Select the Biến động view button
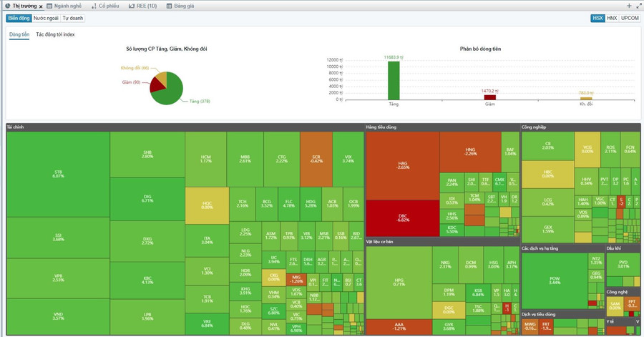The image size is (644, 337). tap(19, 18)
